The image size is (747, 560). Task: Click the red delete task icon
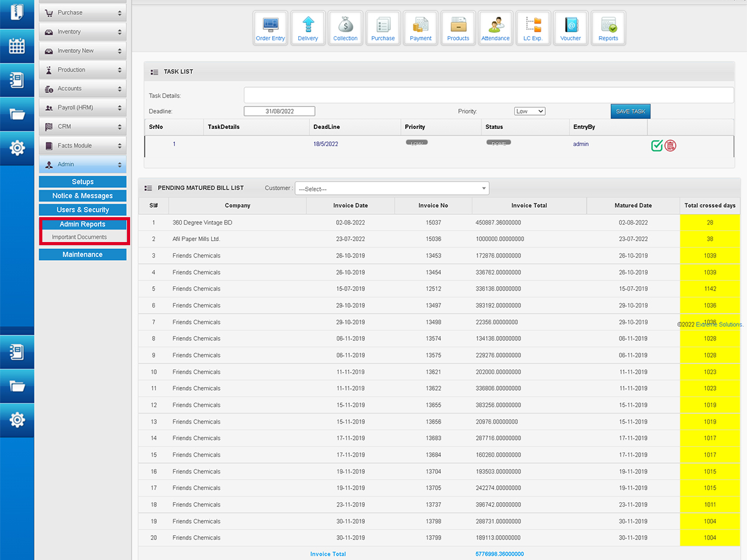[x=670, y=146]
